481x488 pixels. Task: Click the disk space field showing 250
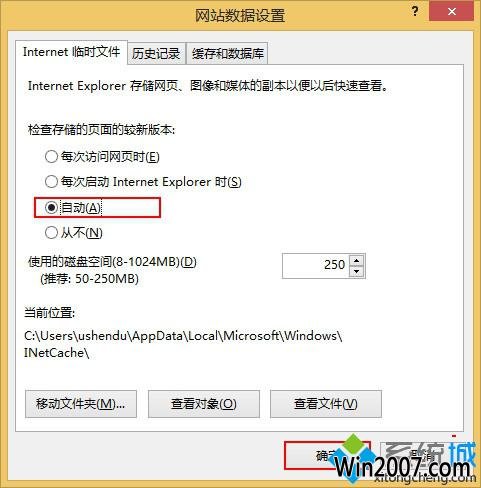click(x=316, y=266)
